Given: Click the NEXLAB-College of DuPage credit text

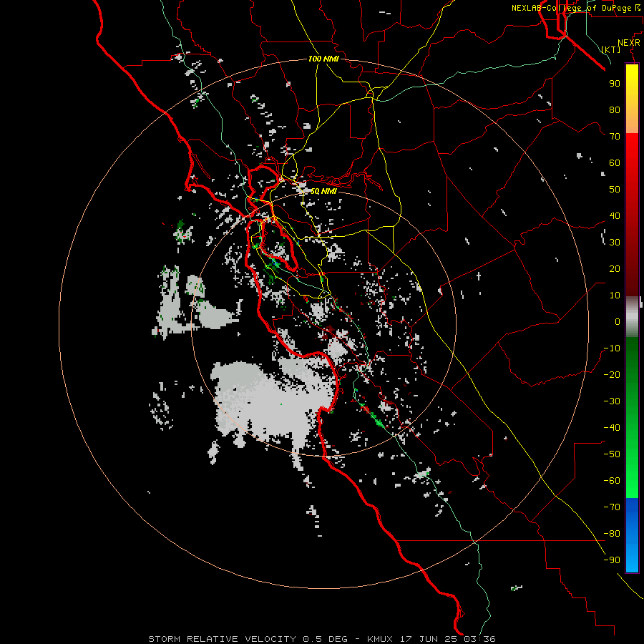Looking at the screenshot, I should (x=571, y=8).
